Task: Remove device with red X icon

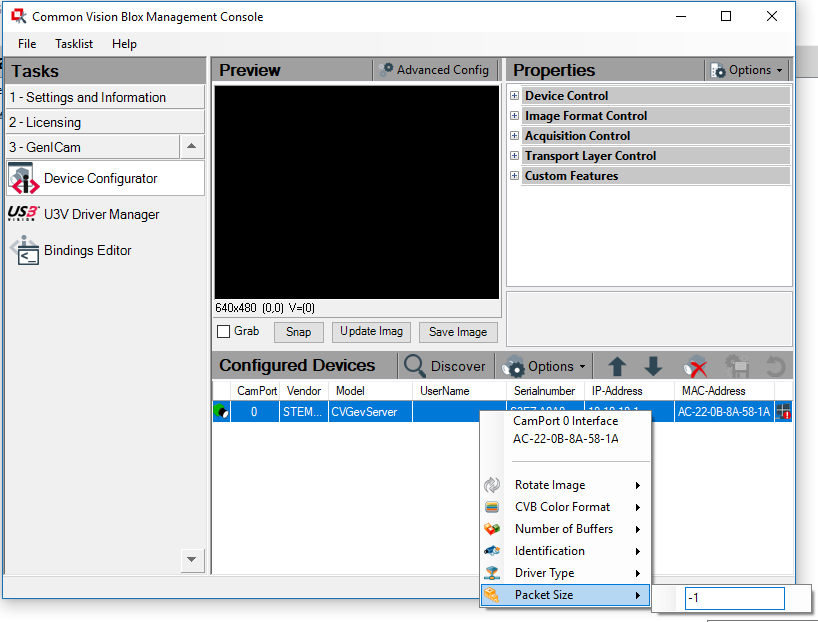Action: (695, 366)
